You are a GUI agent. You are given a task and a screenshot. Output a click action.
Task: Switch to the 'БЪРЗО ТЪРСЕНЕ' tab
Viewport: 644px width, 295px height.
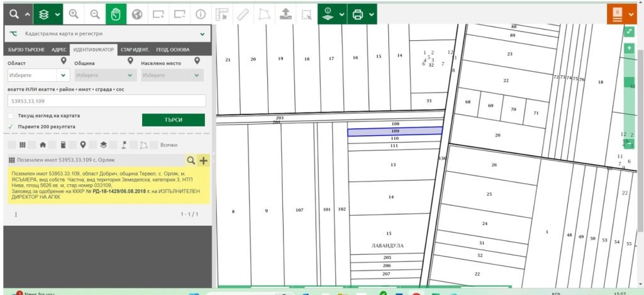[26, 50]
